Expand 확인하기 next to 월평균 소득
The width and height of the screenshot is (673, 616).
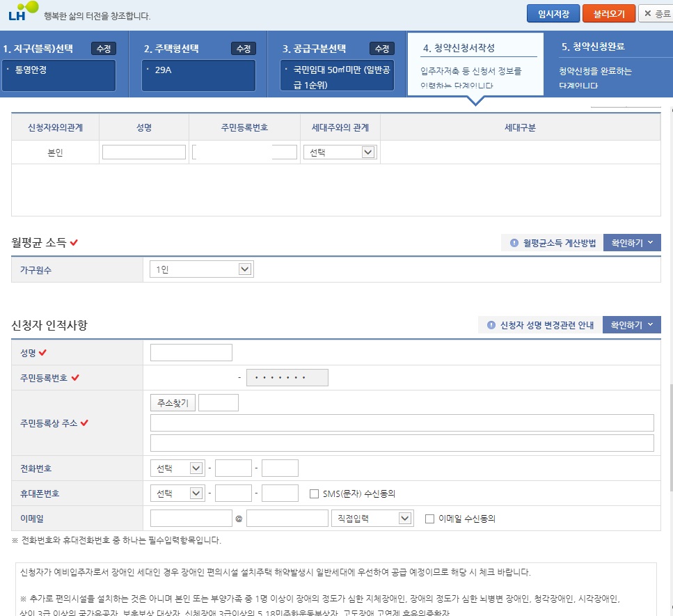click(631, 242)
